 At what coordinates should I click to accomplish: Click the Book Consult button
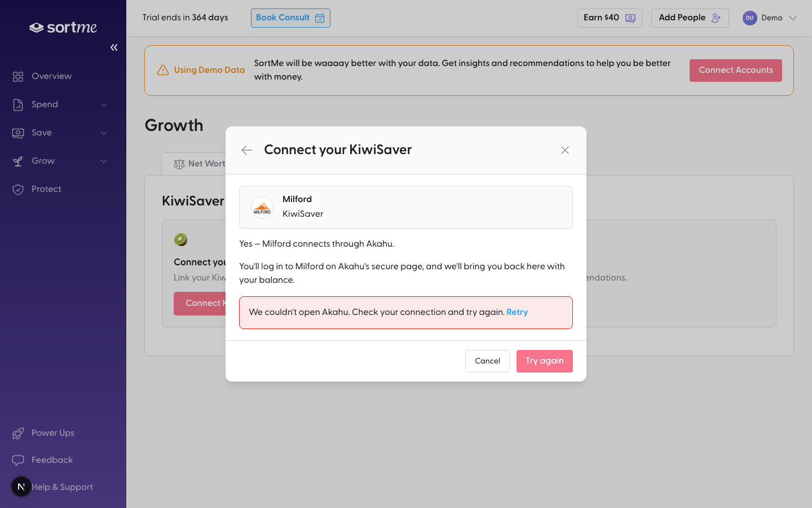[x=290, y=18]
